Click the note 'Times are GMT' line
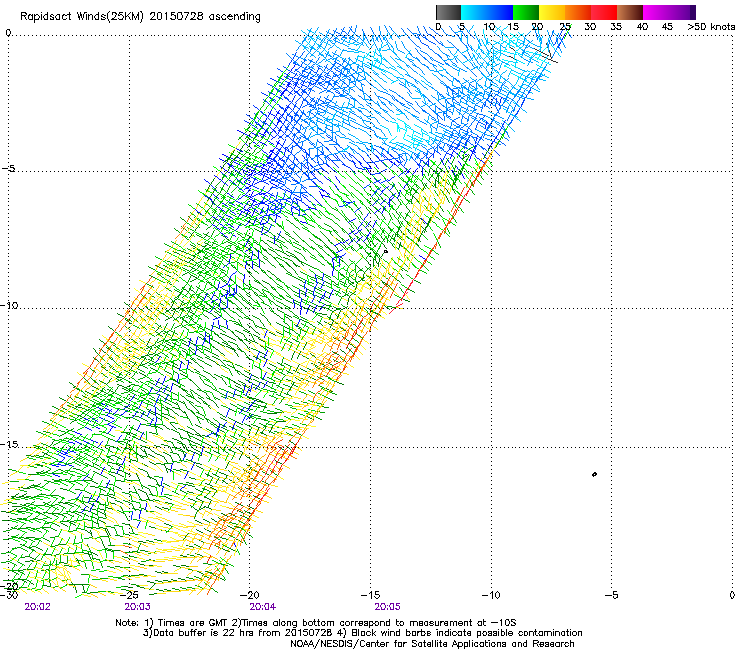Screen dimensions: 740x650 pyautogui.click(x=316, y=623)
